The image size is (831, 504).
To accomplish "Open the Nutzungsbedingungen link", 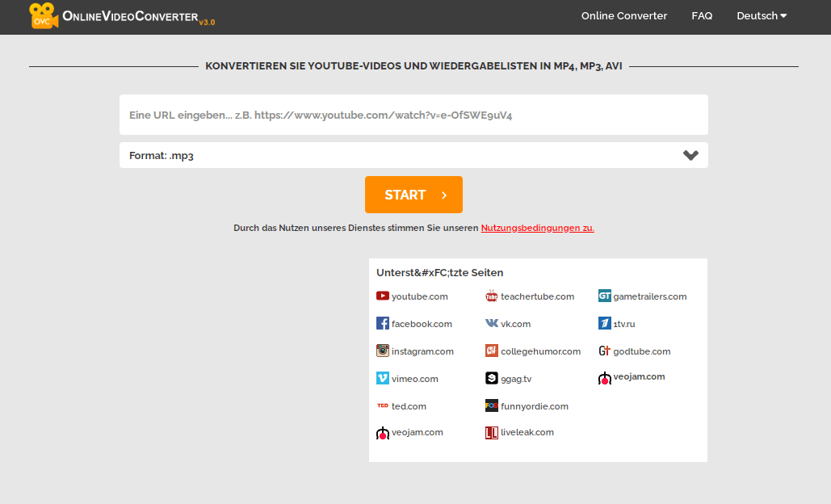I will point(538,228).
